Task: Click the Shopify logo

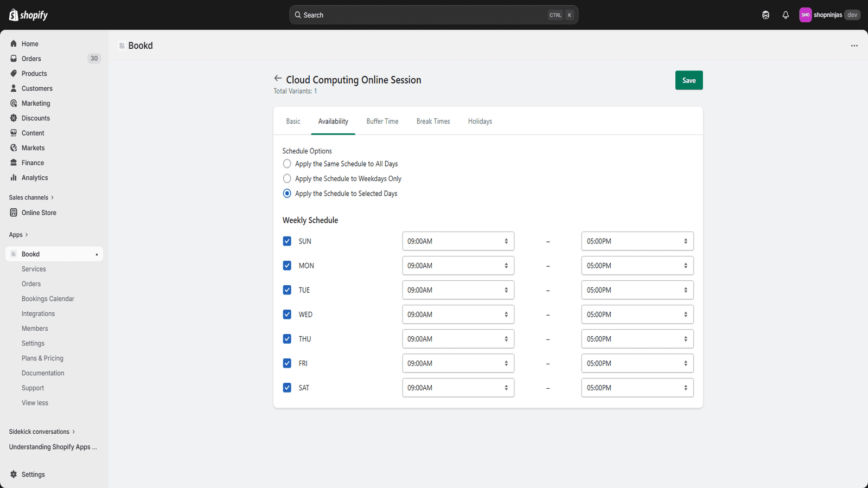Action: pyautogui.click(x=28, y=15)
